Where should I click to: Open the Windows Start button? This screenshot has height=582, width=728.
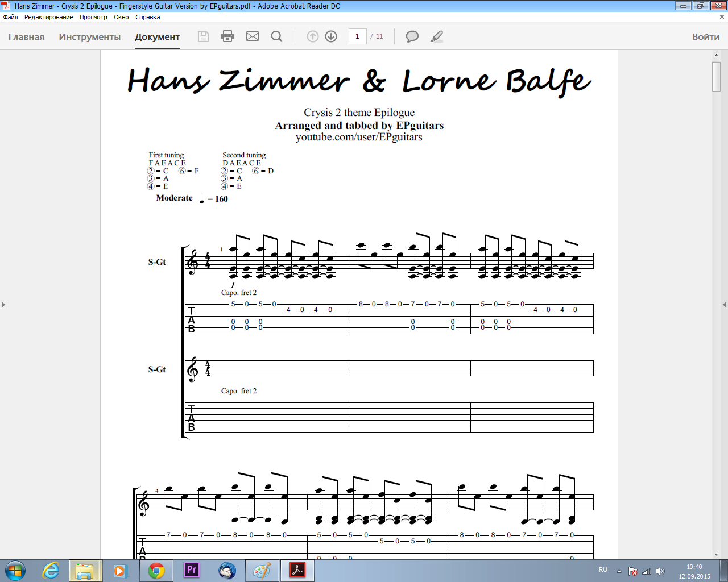tap(15, 570)
